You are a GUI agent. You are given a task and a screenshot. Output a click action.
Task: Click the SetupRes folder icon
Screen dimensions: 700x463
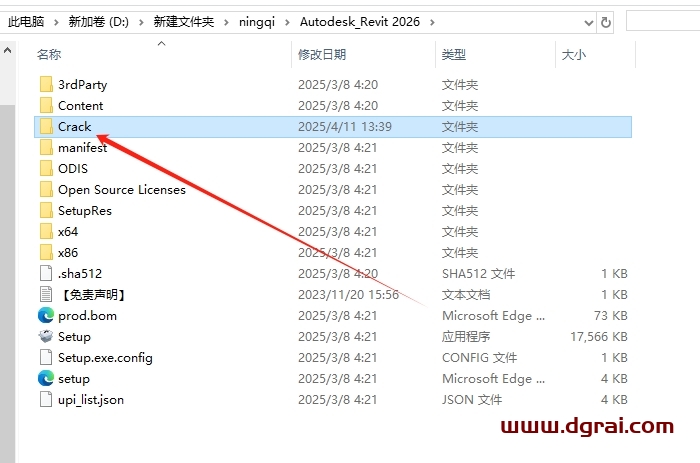click(46, 210)
